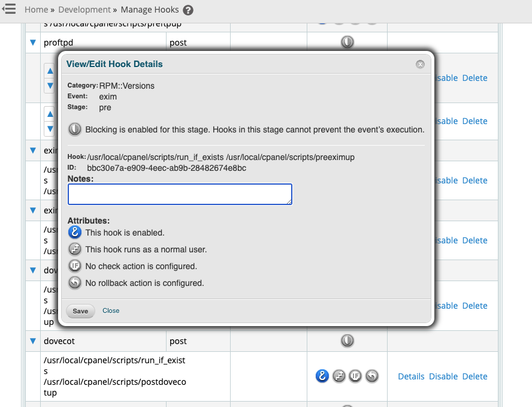Move the first proftpd hook down

coord(50,86)
